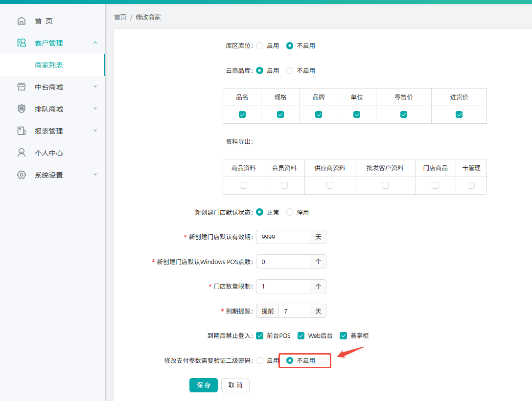532x401 pixels.
Task: Click the 排队商城 shield icon
Action: 22,109
